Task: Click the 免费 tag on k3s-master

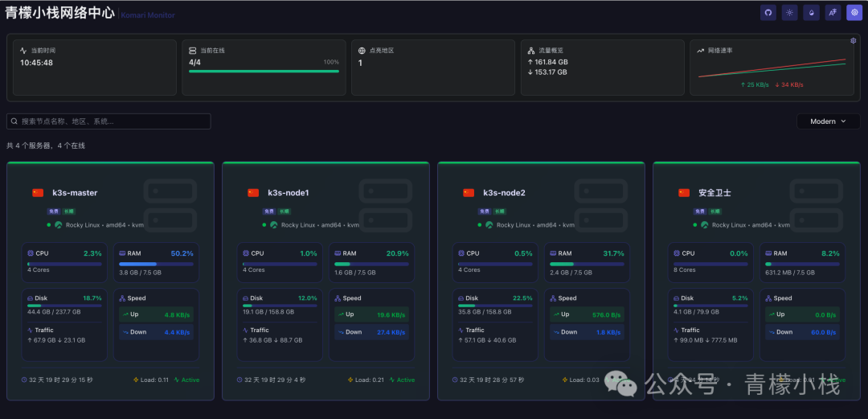Action: 52,212
